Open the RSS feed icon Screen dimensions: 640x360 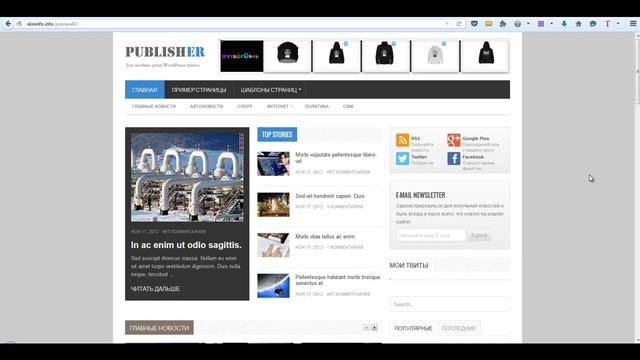[x=402, y=140]
